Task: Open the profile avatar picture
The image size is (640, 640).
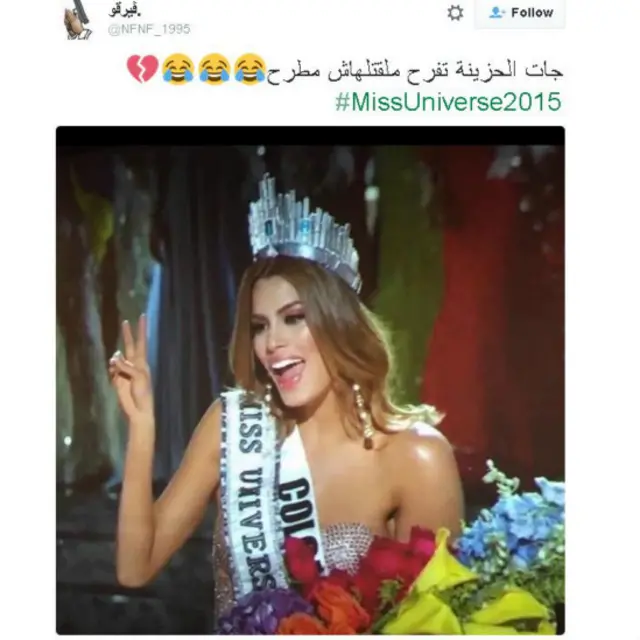Action: (79, 20)
